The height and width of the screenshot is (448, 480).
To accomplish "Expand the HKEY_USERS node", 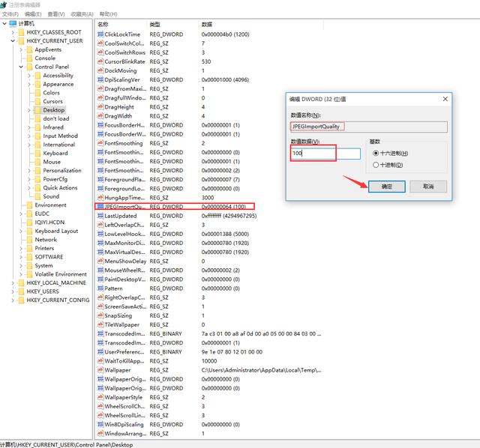I will (x=13, y=291).
